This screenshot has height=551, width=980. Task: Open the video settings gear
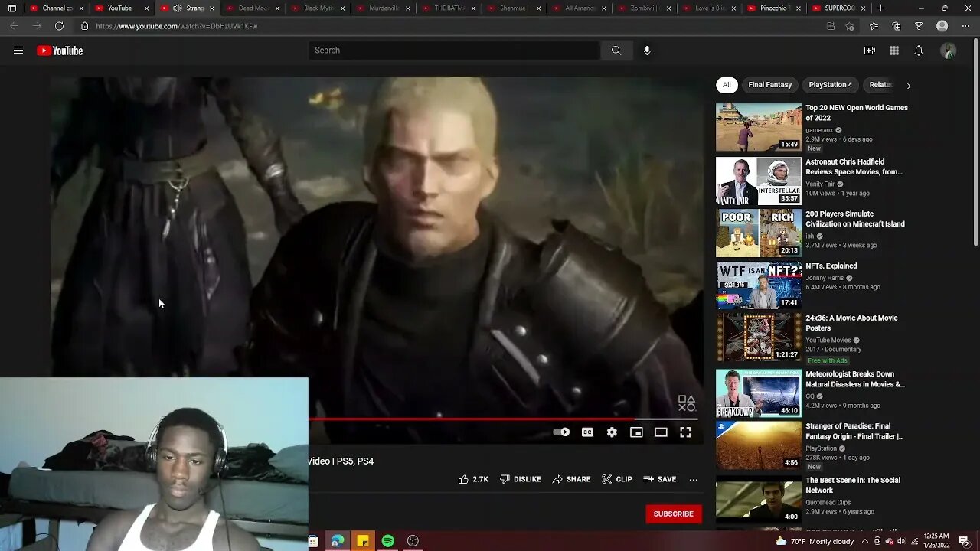click(x=612, y=432)
